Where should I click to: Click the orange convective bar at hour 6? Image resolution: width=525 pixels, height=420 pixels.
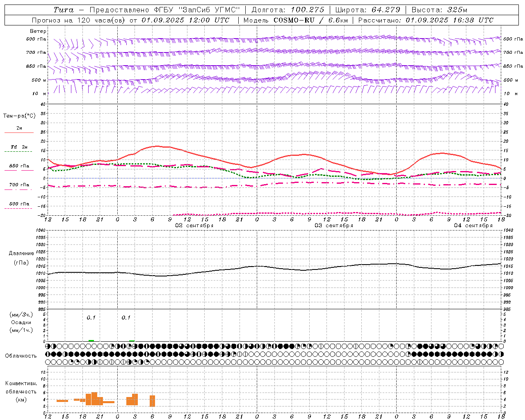pyautogui.click(x=152, y=401)
